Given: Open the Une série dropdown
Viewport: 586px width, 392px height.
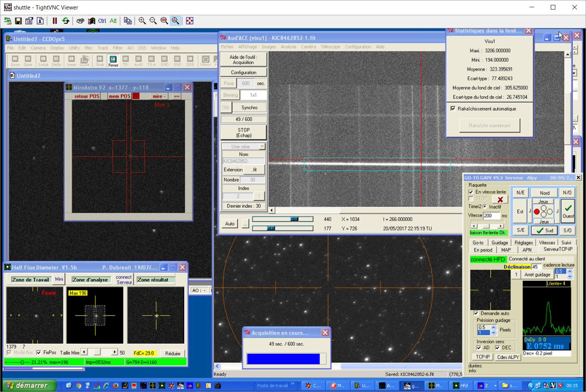Looking at the screenshot, I should [262, 147].
